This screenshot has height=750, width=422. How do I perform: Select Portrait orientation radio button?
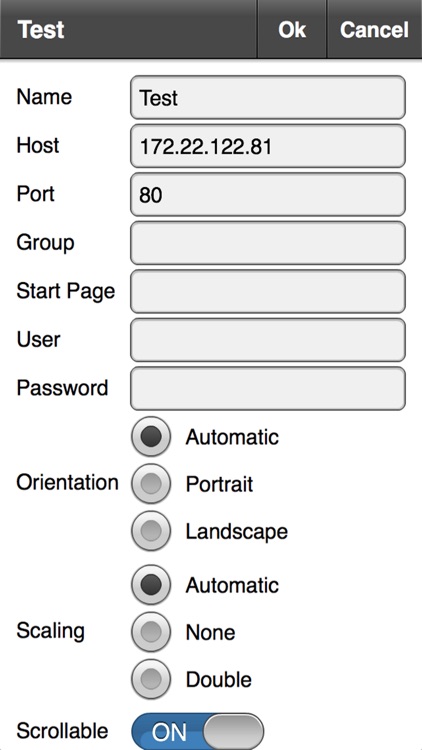click(x=151, y=484)
